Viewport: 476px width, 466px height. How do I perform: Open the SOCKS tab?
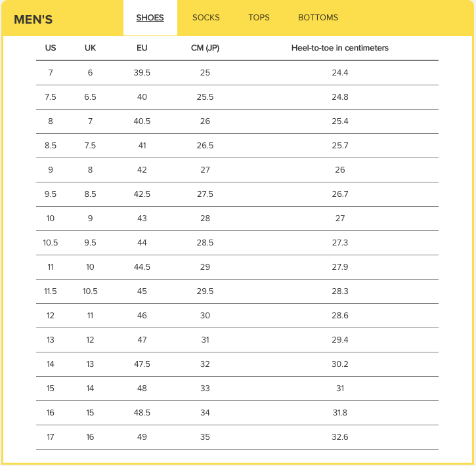[x=206, y=18]
